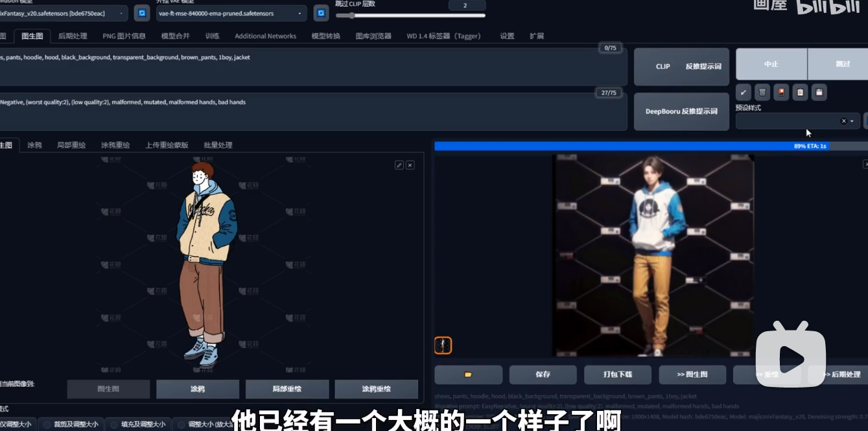
Task: Click the CLIP layers value field showing 2
Action: [x=465, y=5]
